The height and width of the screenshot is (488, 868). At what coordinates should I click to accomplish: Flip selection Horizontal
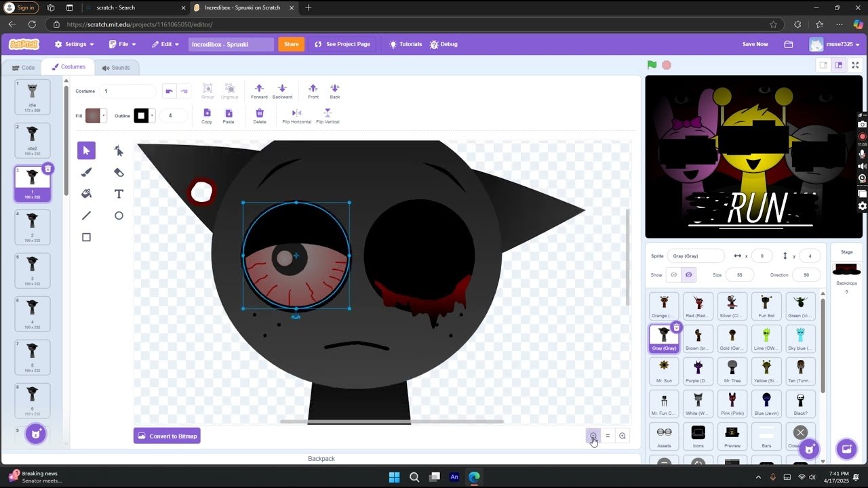[296, 116]
